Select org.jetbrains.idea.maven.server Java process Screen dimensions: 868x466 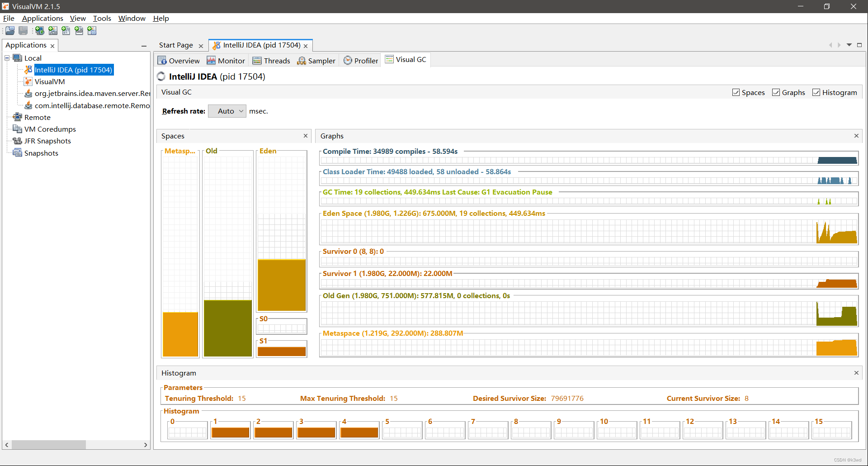92,94
